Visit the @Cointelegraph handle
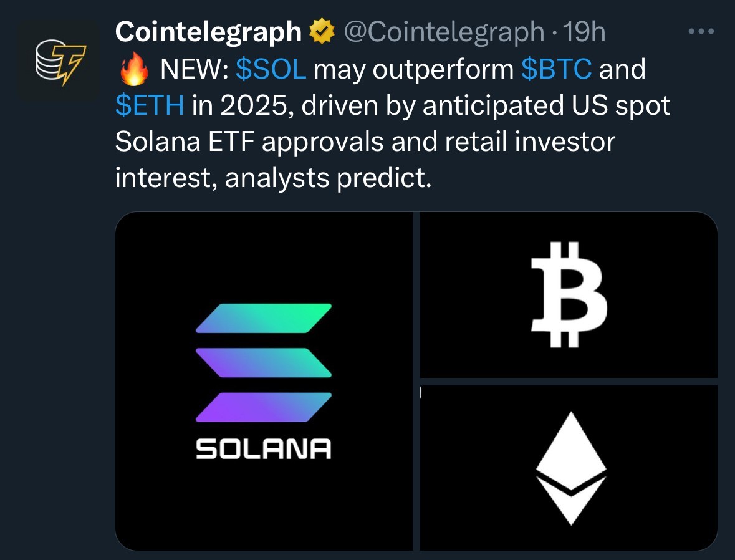Image resolution: width=735 pixels, height=560 pixels. (x=443, y=32)
